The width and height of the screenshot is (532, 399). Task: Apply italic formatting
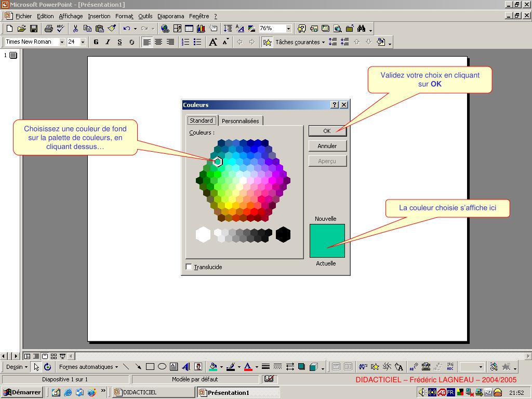(x=108, y=42)
